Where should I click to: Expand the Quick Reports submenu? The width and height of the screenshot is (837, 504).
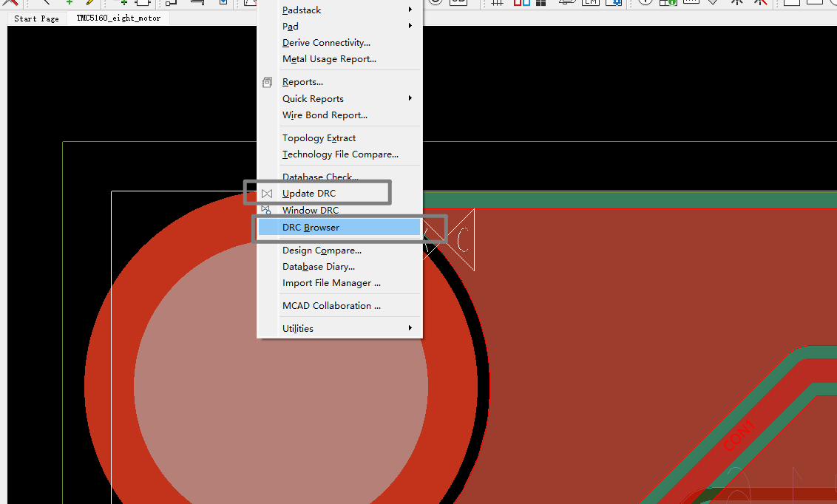[x=340, y=99]
